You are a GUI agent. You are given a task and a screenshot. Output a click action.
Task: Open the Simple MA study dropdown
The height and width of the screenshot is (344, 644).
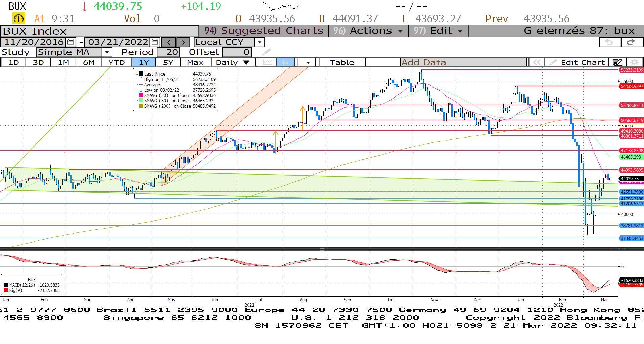[107, 52]
